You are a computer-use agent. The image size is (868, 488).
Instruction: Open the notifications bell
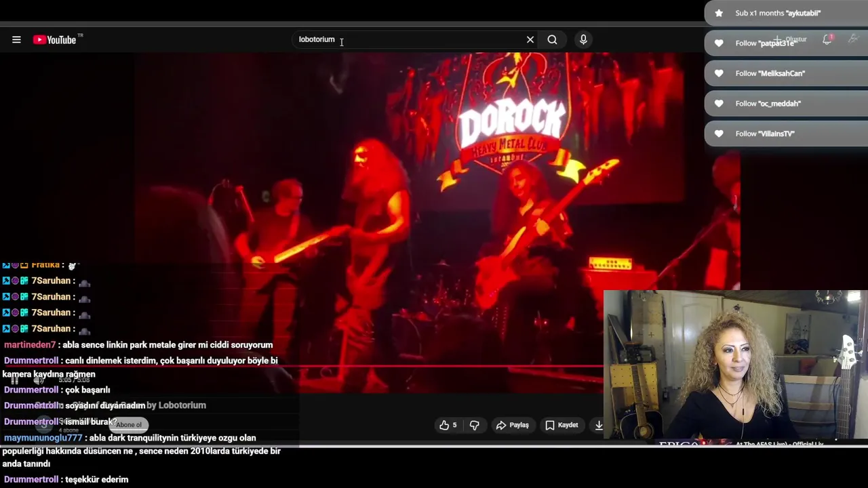827,39
